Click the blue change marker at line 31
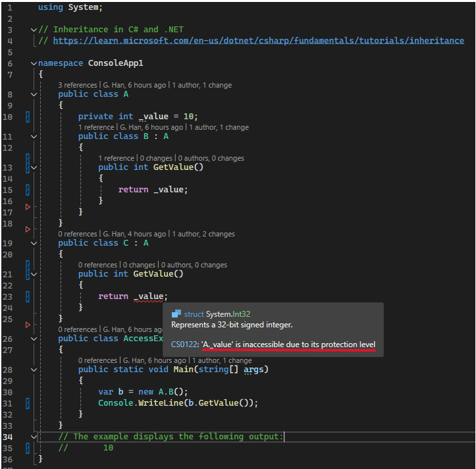This screenshot has width=476, height=469. [28, 403]
